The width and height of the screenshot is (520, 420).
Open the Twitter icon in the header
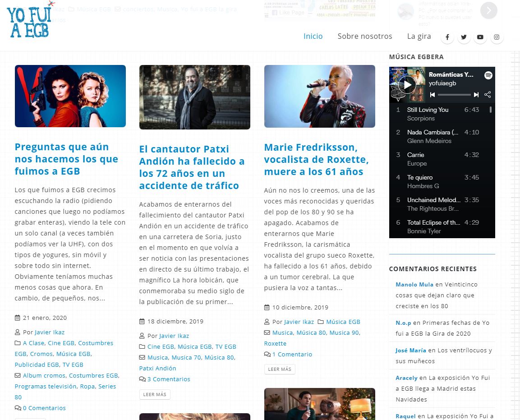pos(464,37)
